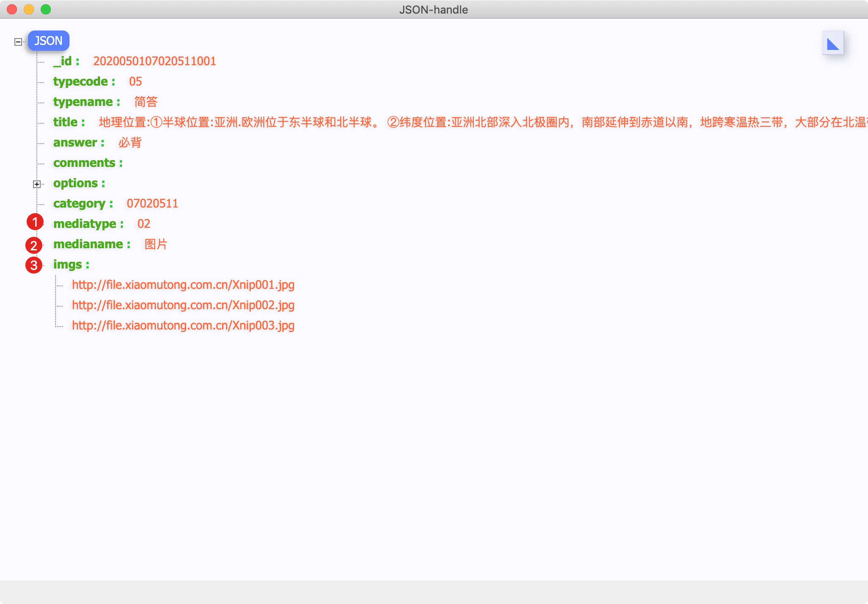Click red marker number 1

[35, 222]
